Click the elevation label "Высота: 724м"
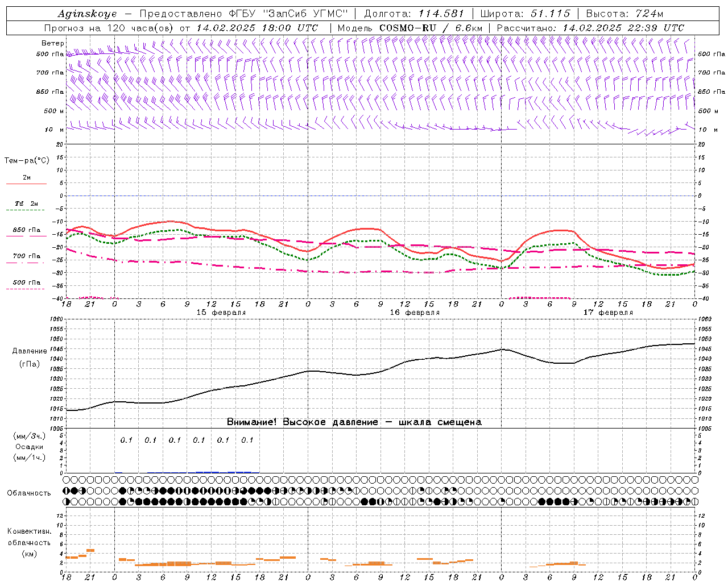 (x=624, y=14)
